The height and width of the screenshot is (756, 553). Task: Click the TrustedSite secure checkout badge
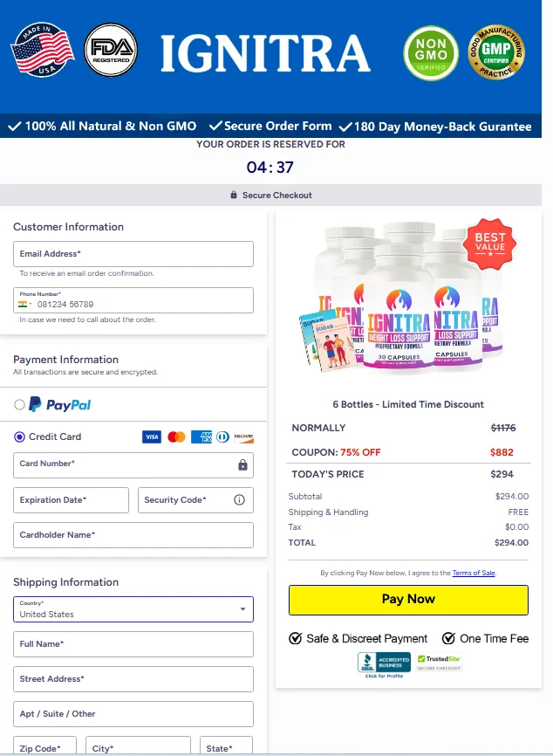439,663
